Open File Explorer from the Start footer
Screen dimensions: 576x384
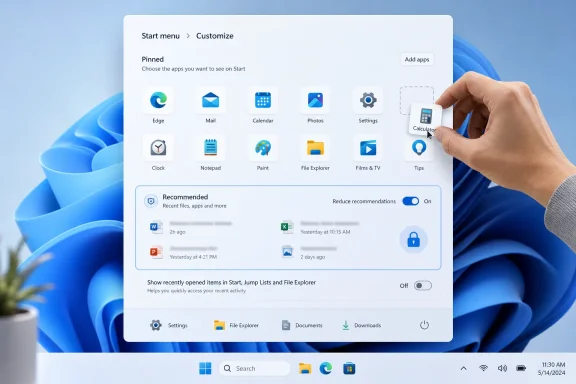click(x=236, y=325)
